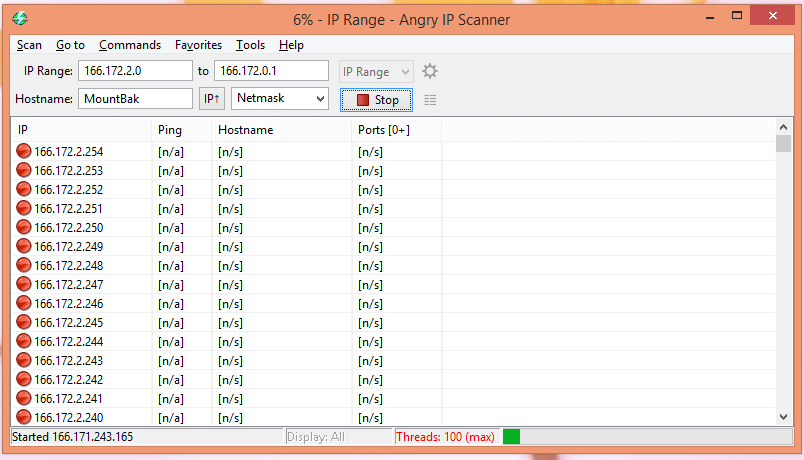Click the red status dot for 166.172.2.246
The image size is (804, 460).
coord(24,303)
